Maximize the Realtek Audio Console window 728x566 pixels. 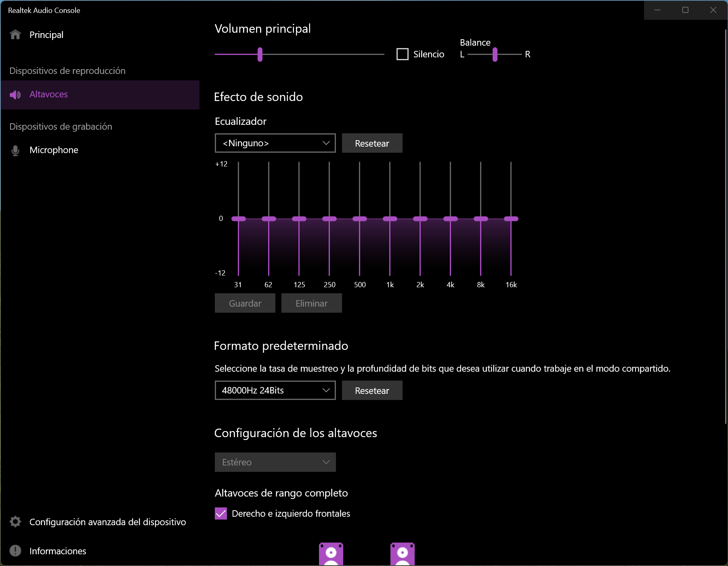[685, 10]
